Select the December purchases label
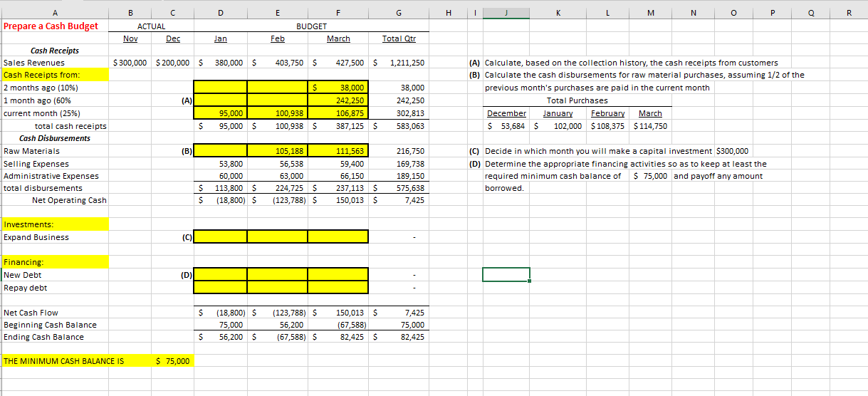868x396 pixels. [x=506, y=113]
